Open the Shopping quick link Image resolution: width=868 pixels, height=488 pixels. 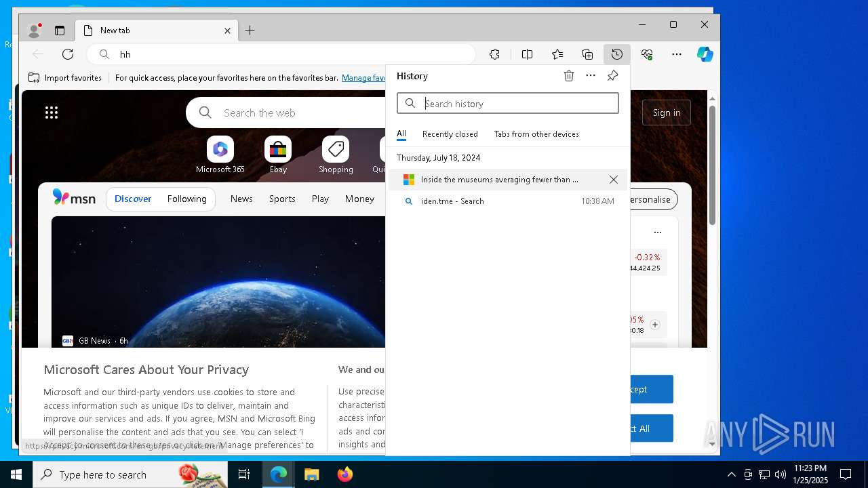point(336,155)
